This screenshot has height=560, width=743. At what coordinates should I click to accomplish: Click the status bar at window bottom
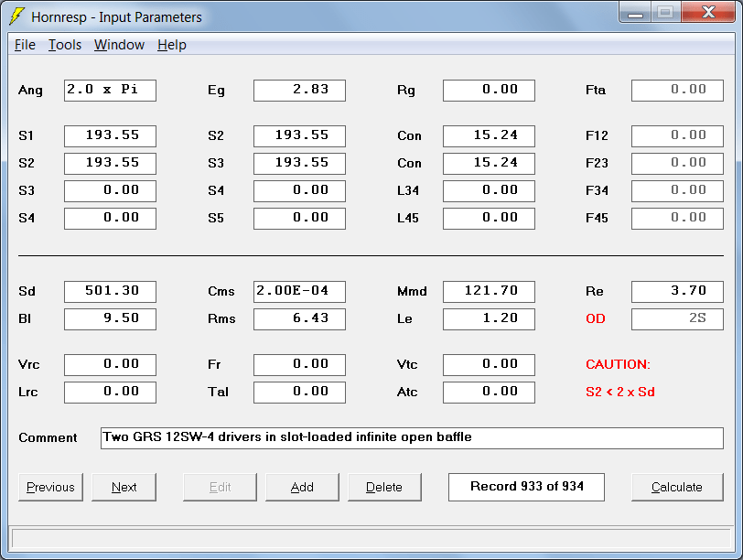pyautogui.click(x=371, y=539)
